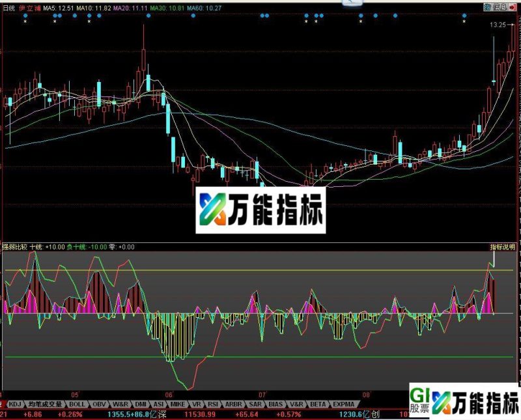Click the red exit arrow icon beside 信息
This screenshot has height=420, width=521.
coord(512,7)
